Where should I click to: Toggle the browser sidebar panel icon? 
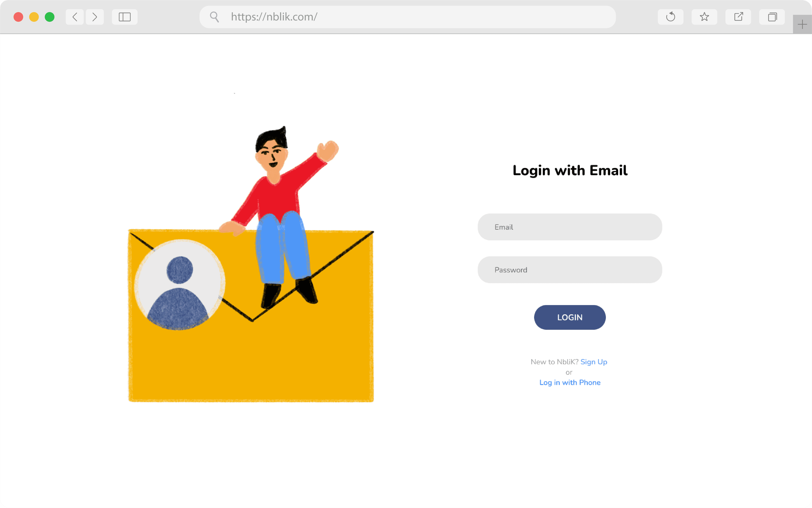tap(124, 17)
